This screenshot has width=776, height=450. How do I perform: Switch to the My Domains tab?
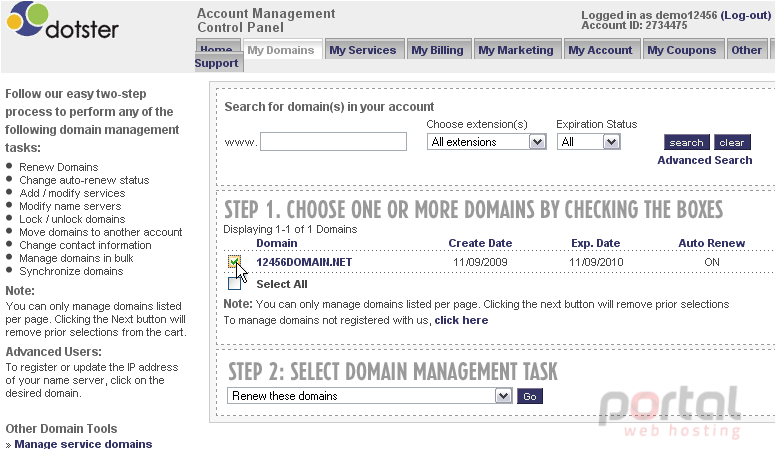281,50
